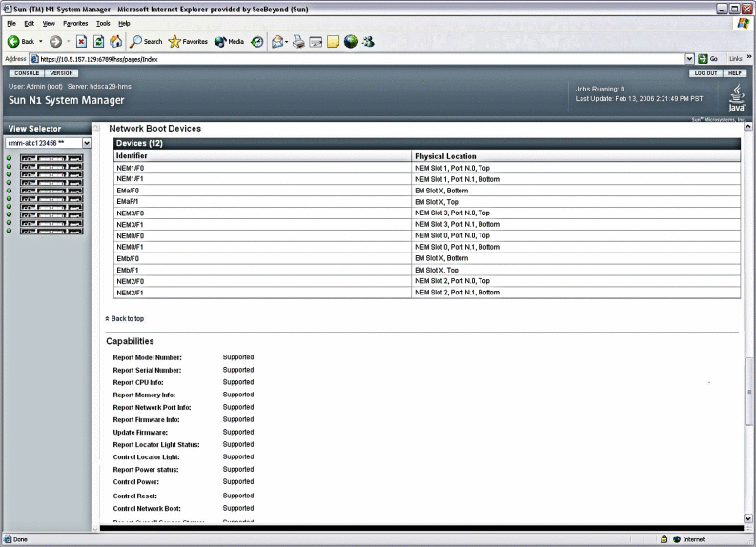Click the Devices (12) table title
Image resolution: width=756 pixels, height=547 pixels.
[x=139, y=143]
